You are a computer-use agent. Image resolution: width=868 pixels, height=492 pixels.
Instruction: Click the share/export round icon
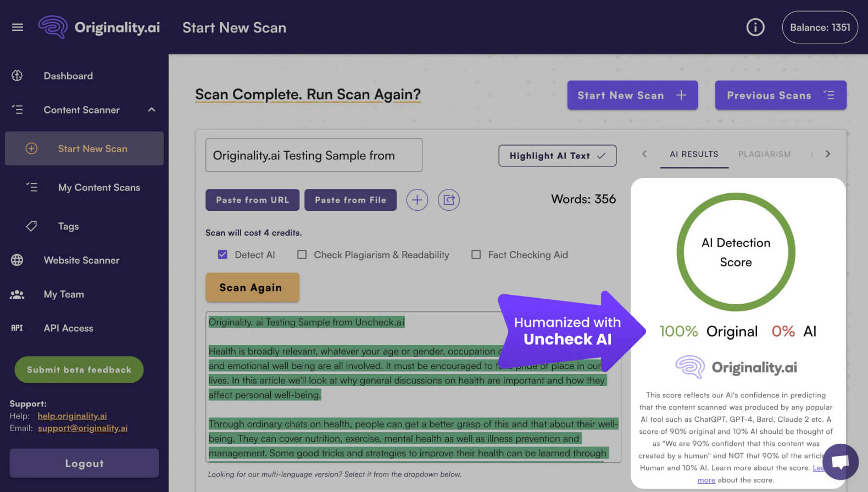click(x=449, y=200)
